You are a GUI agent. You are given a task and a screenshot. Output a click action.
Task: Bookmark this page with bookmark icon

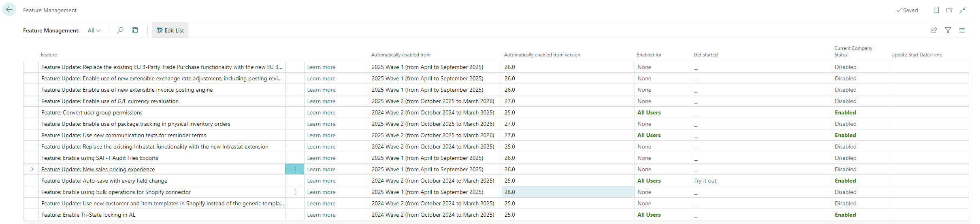936,10
